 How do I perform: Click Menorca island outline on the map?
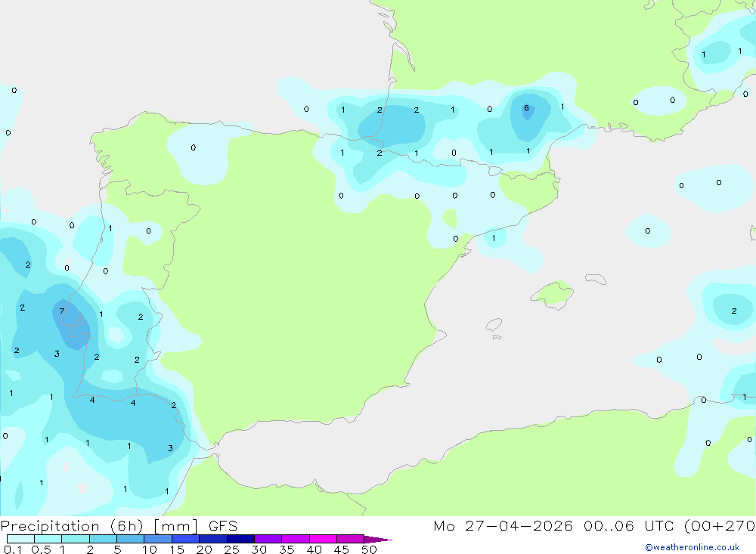(596, 279)
